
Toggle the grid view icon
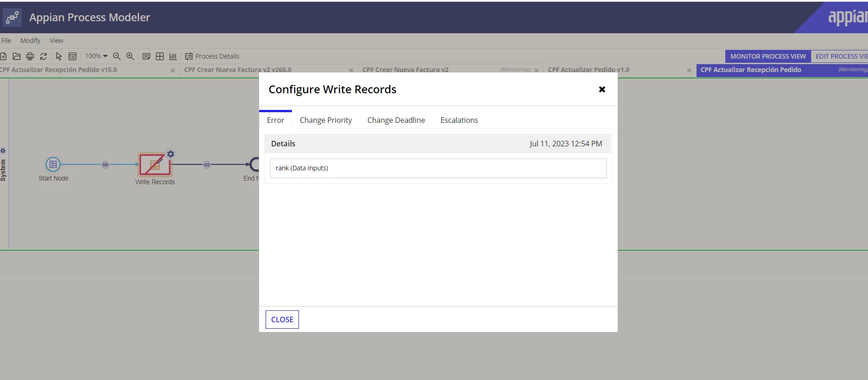pyautogui.click(x=160, y=56)
